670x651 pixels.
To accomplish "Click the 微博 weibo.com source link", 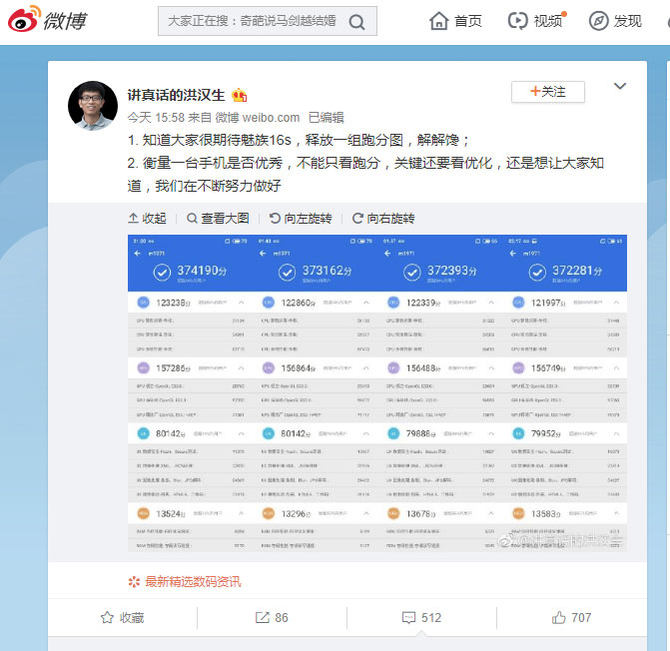I will pos(257,117).
